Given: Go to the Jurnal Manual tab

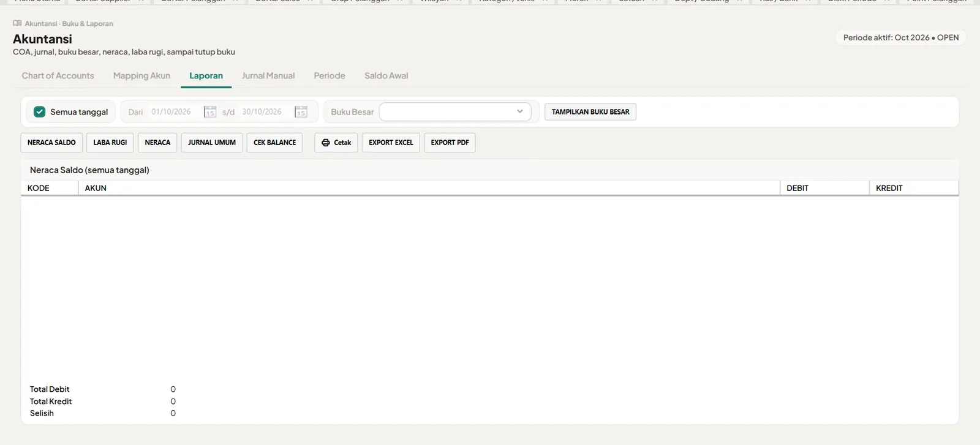Looking at the screenshot, I should tap(268, 76).
